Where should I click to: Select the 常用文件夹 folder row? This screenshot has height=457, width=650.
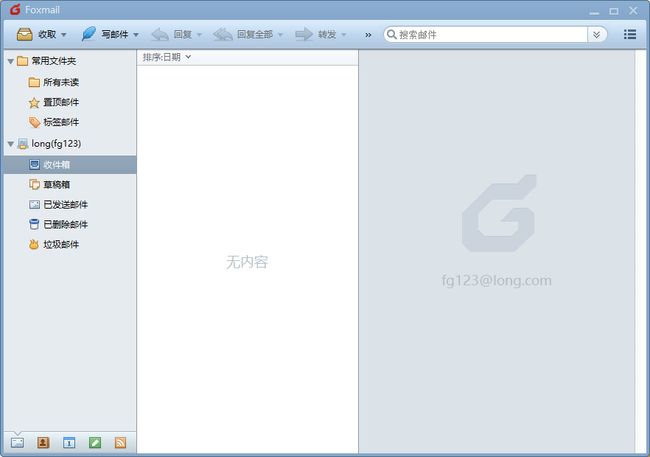click(70, 61)
